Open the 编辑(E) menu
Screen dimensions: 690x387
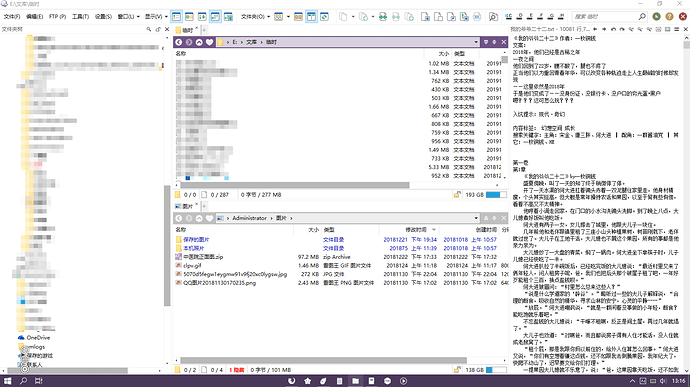(34, 17)
